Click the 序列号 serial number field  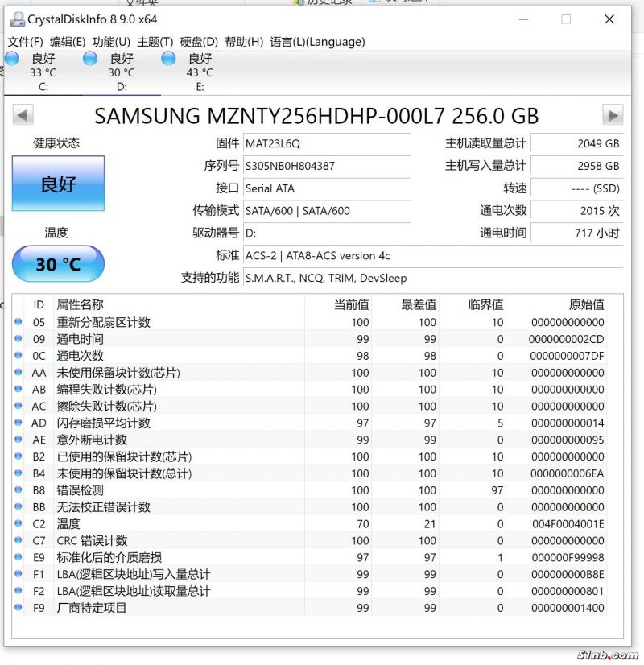(x=326, y=166)
